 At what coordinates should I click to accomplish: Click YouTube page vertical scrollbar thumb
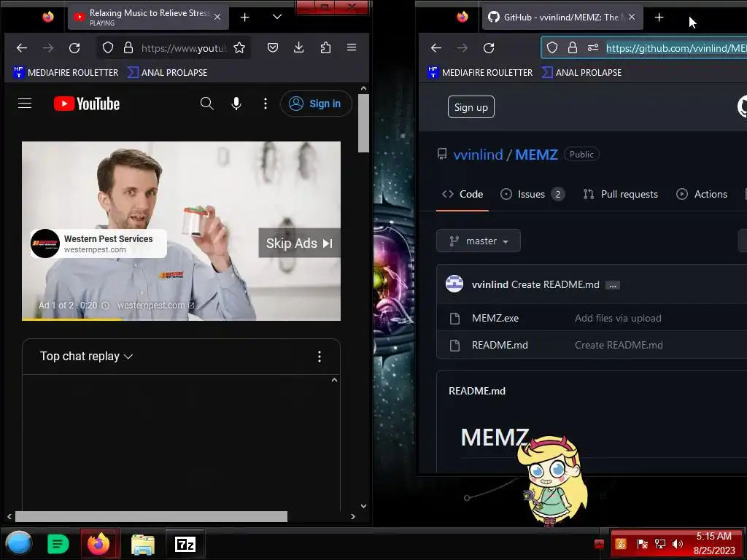tap(363, 122)
